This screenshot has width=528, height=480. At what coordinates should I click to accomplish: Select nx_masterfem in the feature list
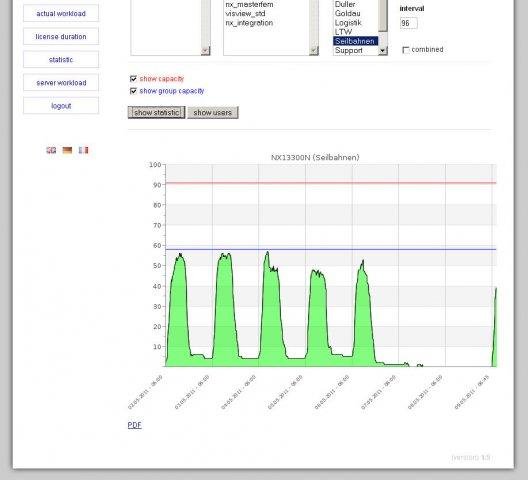[x=250, y=4]
